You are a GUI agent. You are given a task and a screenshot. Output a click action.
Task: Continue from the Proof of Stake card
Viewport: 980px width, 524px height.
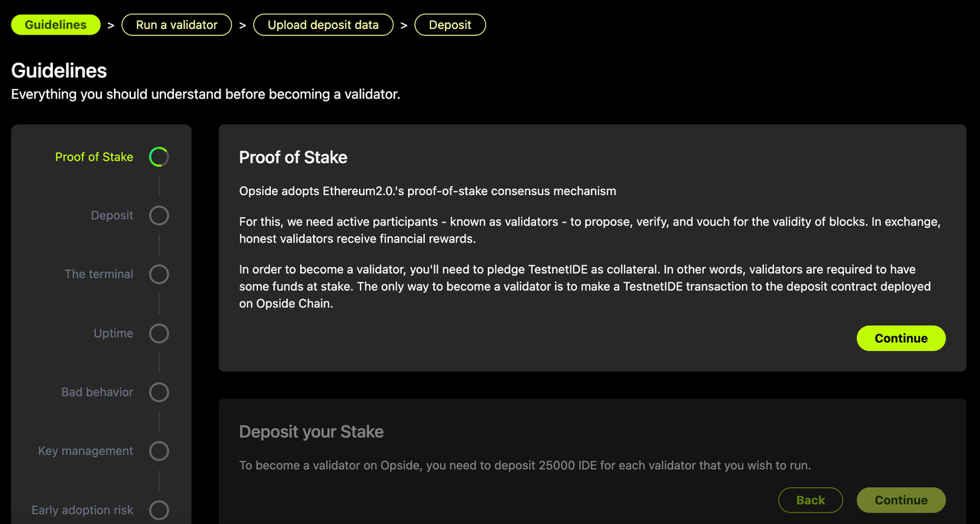901,338
